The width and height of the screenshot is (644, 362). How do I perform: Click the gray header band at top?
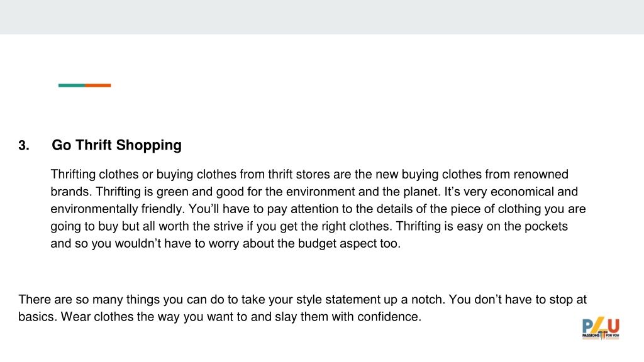coord(322,17)
